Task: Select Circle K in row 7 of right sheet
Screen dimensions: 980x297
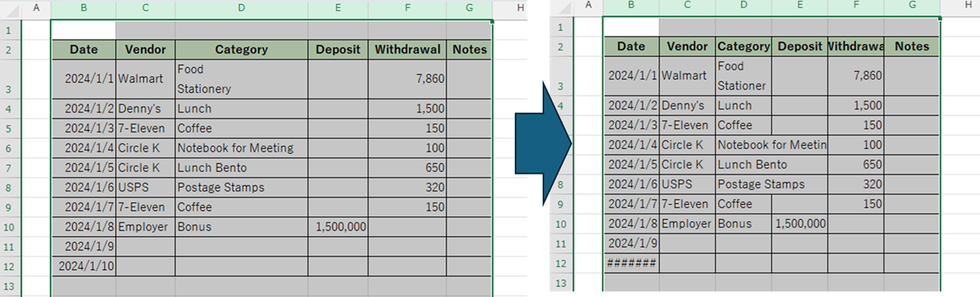Action: 687,164
